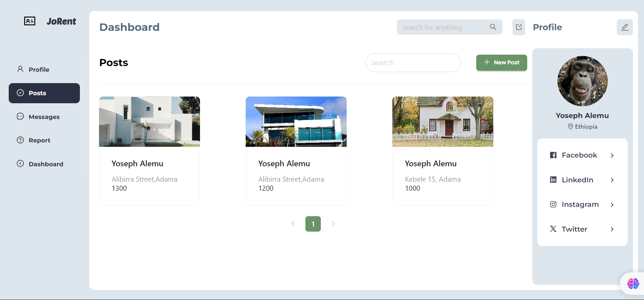This screenshot has width=644, height=300.
Task: Open the brain assistant widget icon
Action: (x=633, y=284)
